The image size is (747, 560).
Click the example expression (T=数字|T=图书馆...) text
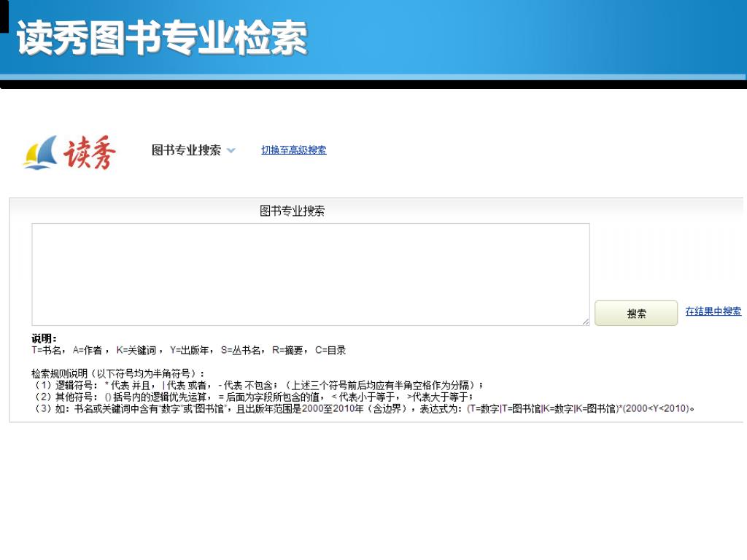pos(578,408)
